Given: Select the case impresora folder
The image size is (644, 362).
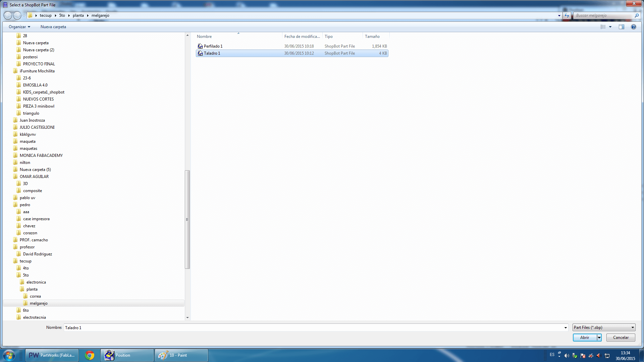Looking at the screenshot, I should tap(36, 219).
